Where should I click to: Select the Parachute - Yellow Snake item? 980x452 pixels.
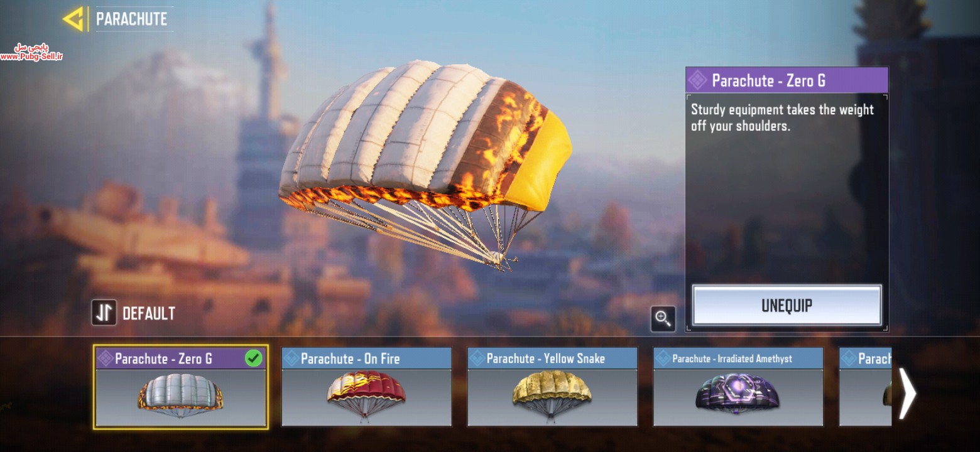pyautogui.click(x=552, y=387)
